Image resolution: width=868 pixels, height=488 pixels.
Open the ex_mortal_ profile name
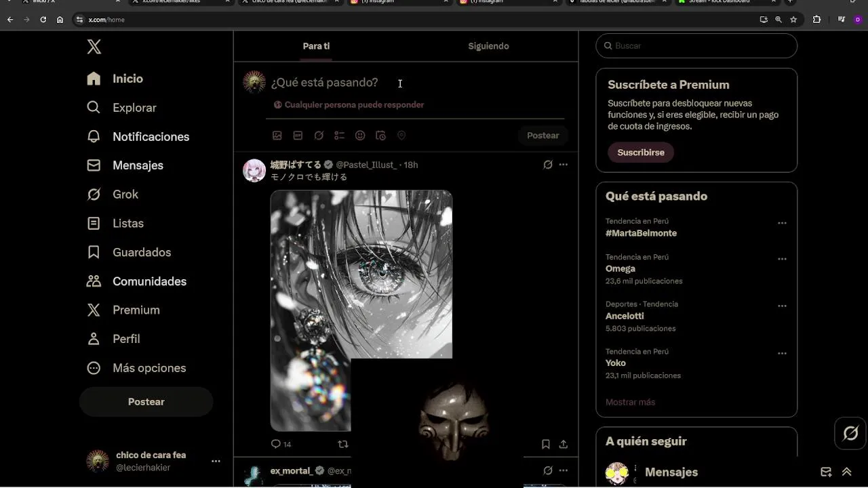click(x=292, y=470)
